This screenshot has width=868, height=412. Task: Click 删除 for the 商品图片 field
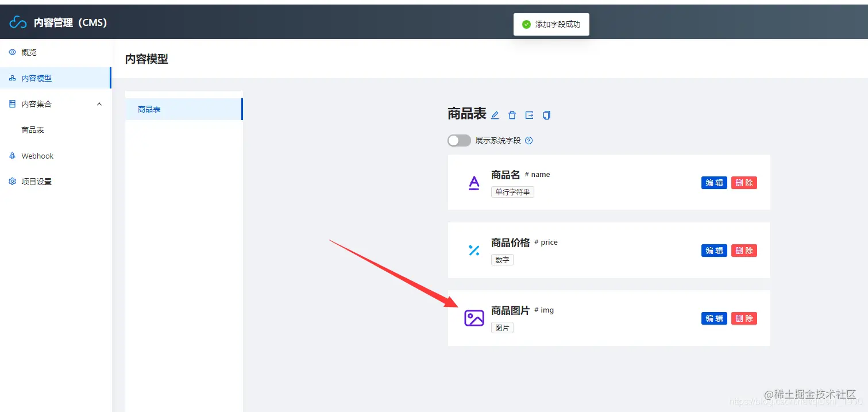click(744, 318)
